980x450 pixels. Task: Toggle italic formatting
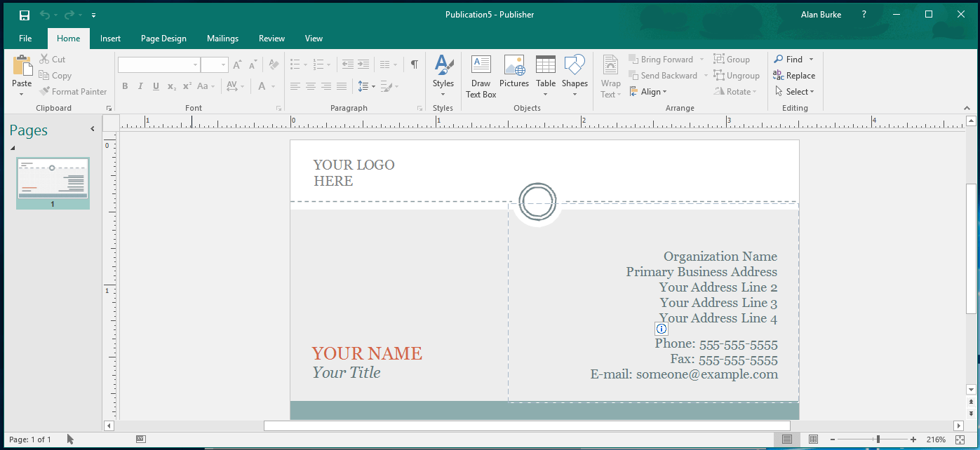(x=140, y=86)
